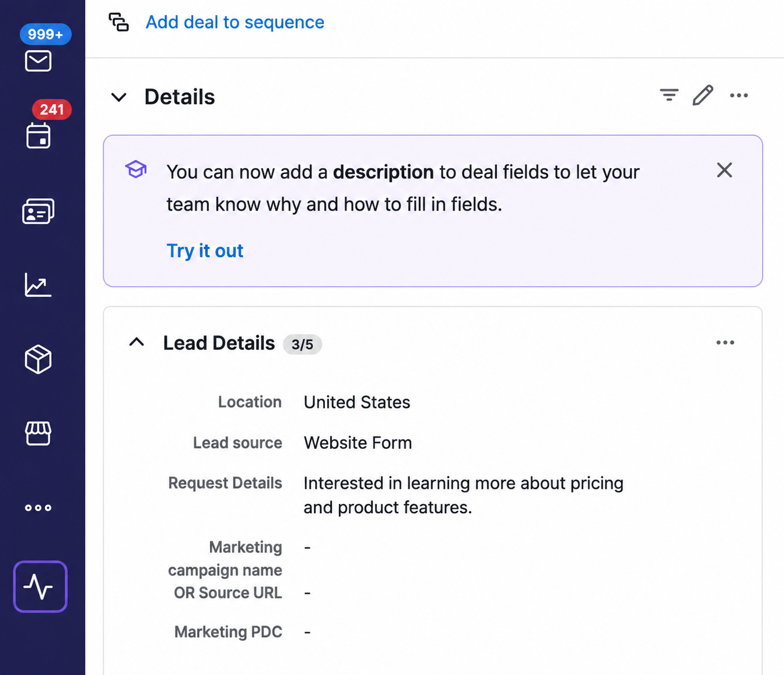784x675 pixels.
Task: Click the Add deal to sequence link
Action: (x=234, y=22)
